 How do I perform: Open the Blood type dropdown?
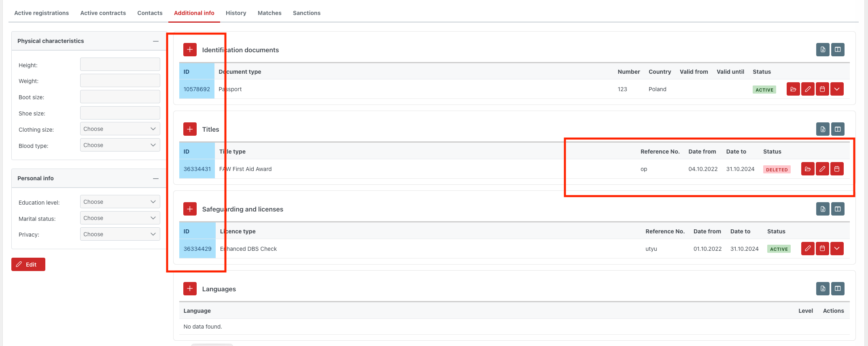point(120,145)
